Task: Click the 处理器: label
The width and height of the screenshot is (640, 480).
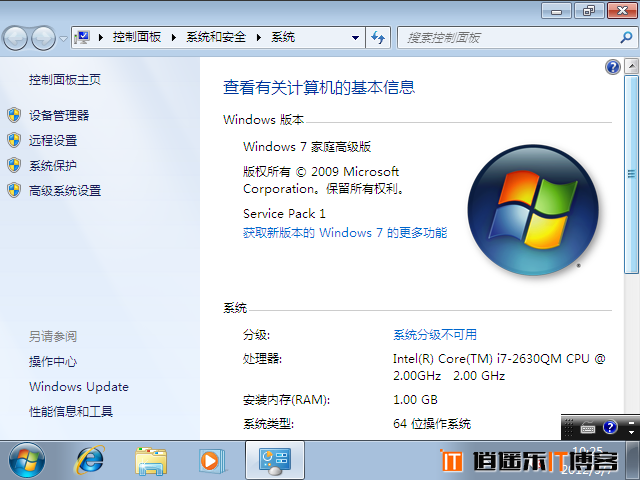Action: (262, 358)
